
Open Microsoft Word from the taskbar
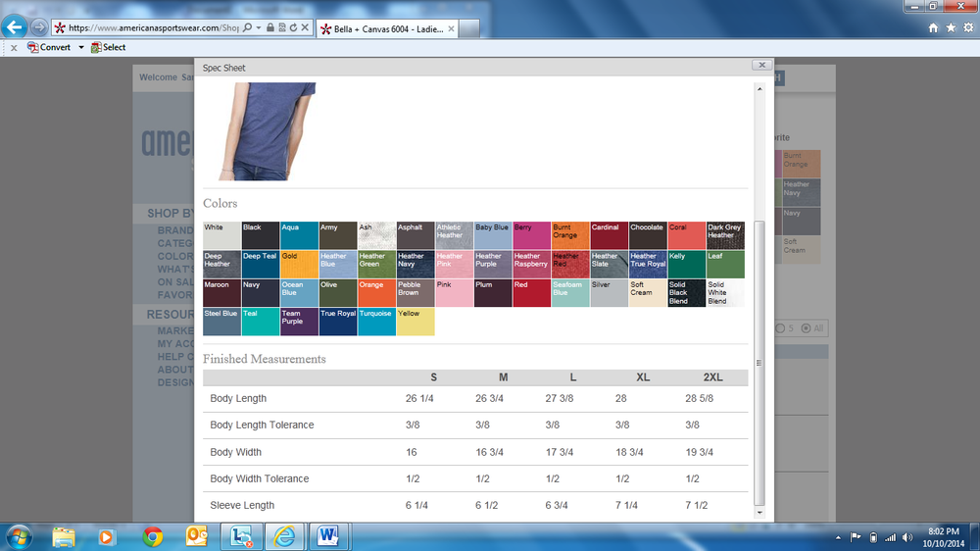(x=328, y=536)
